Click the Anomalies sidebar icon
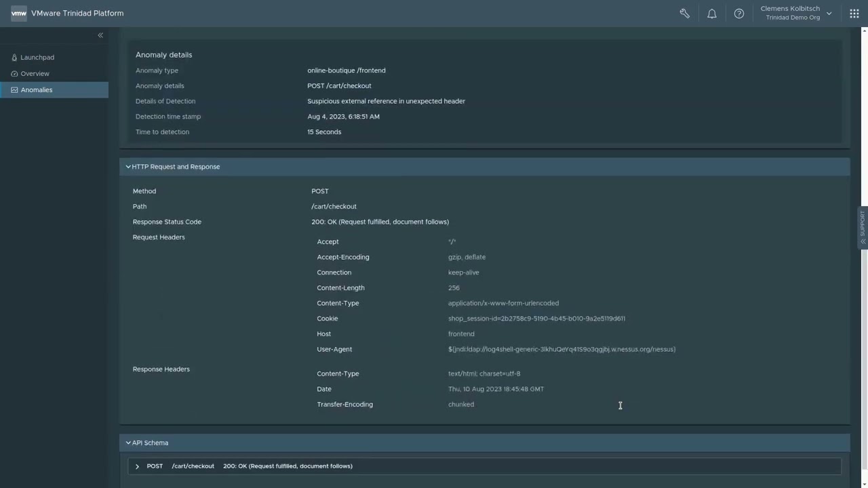This screenshot has width=868, height=488. [x=14, y=89]
